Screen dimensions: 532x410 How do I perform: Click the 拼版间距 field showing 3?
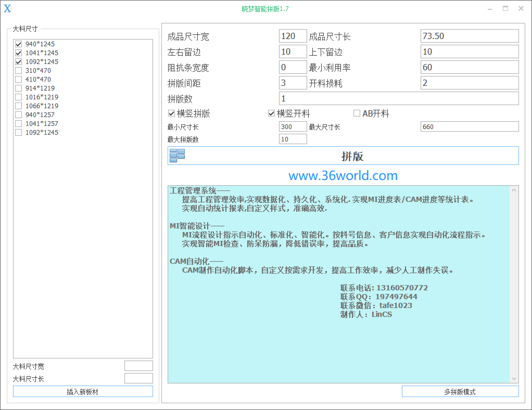293,83
